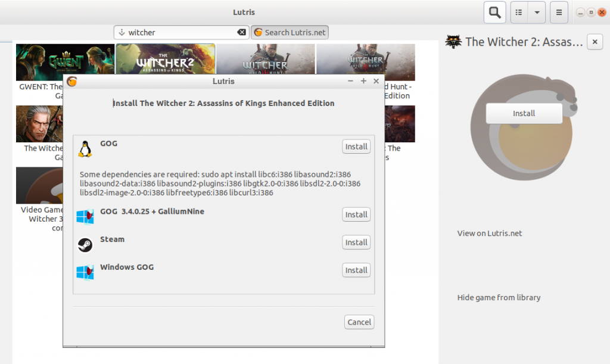Clear the witcher search text
This screenshot has height=364, width=610.
(242, 32)
